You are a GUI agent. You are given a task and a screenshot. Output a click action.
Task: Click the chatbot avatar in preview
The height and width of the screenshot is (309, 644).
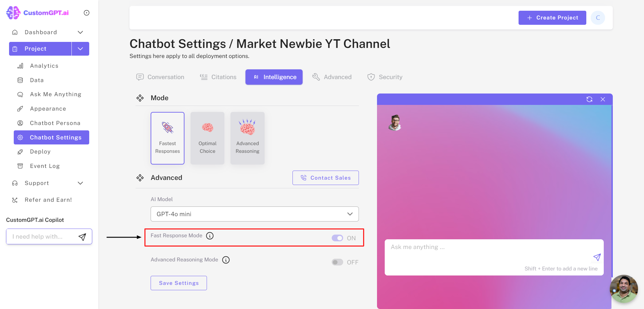(395, 123)
